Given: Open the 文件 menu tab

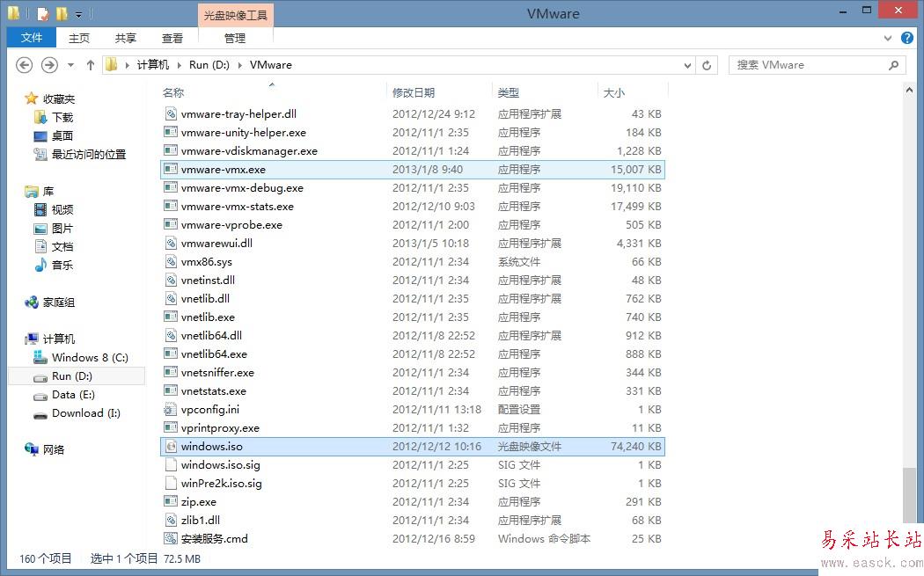Looking at the screenshot, I should [x=32, y=38].
